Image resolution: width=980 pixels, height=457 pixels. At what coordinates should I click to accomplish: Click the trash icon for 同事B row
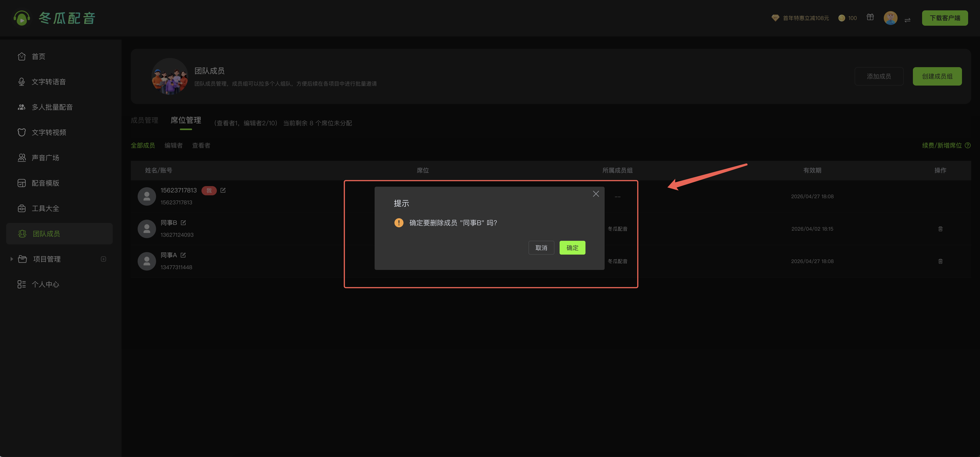click(x=940, y=229)
